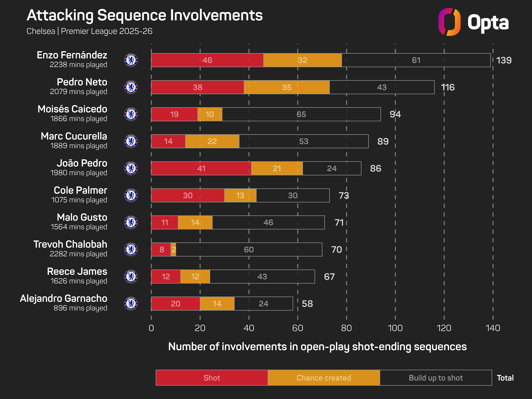Click the Chelsea badge next to Cole Palmer

pyautogui.click(x=131, y=195)
